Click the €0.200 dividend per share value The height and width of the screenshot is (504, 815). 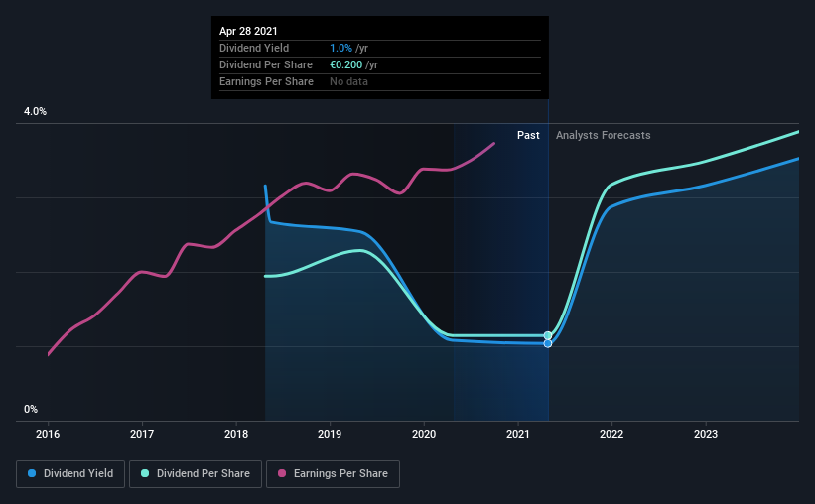click(346, 64)
